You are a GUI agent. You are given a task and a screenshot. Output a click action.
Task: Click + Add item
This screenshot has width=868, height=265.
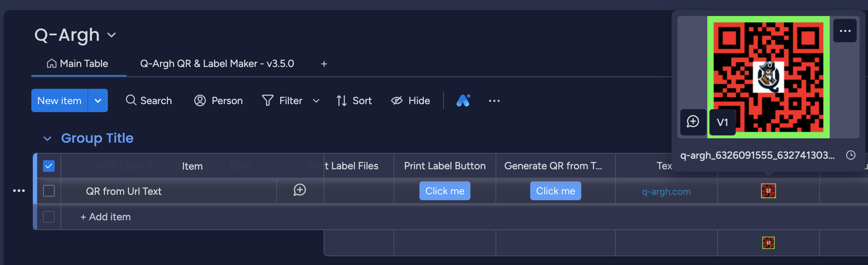(106, 217)
